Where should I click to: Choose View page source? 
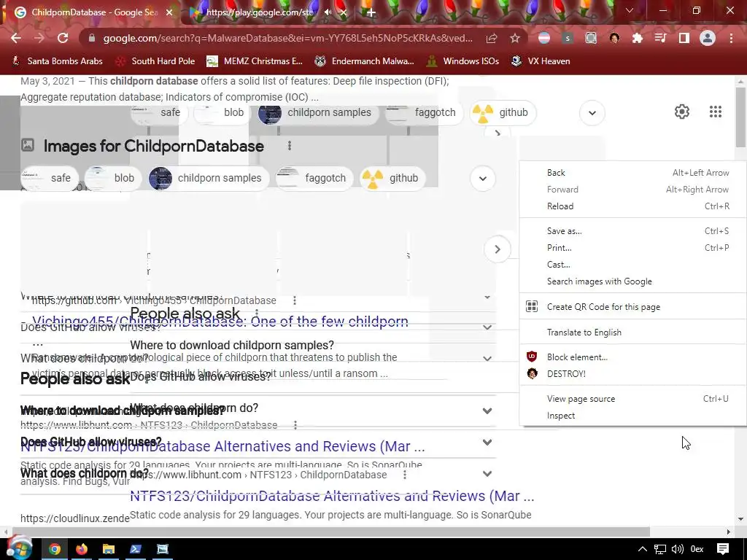(633, 399)
